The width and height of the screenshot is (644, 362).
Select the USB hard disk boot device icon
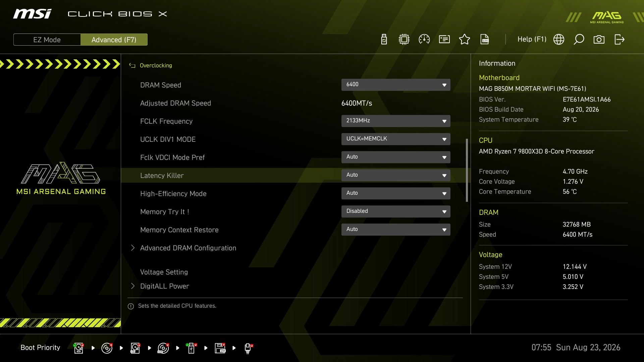135,348
